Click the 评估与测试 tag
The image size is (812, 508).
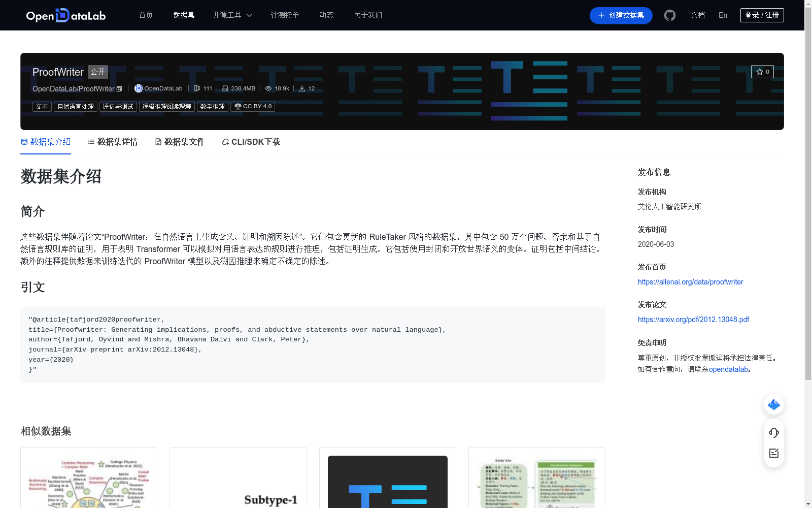tap(118, 107)
